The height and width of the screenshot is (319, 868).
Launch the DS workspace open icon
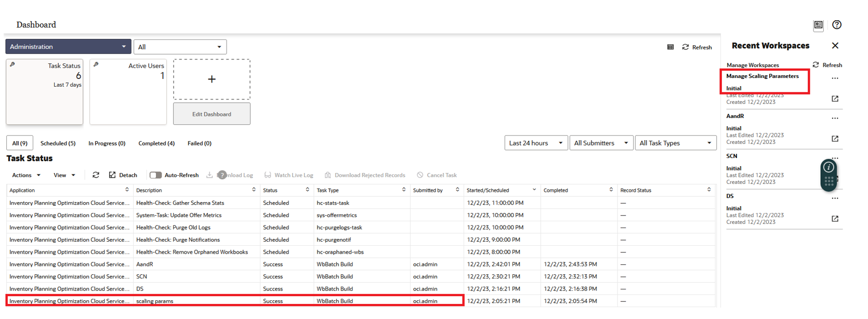(x=835, y=219)
